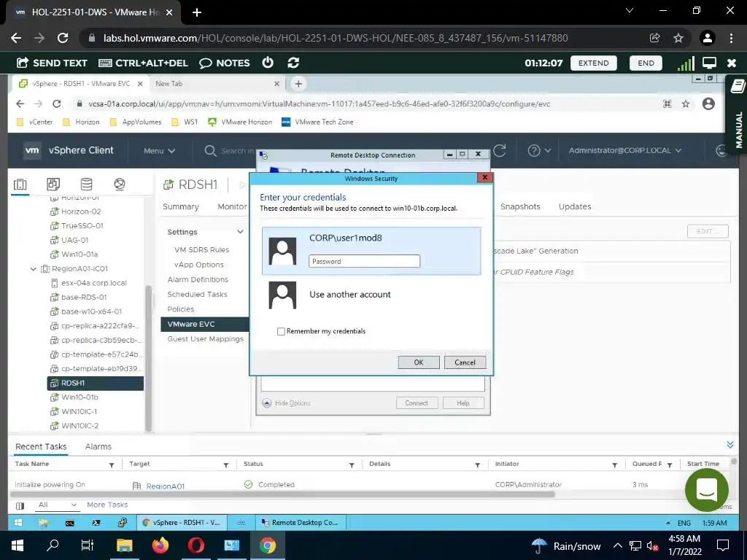Click Cancel in Windows Security dialog
The width and height of the screenshot is (747, 560).
(465, 362)
